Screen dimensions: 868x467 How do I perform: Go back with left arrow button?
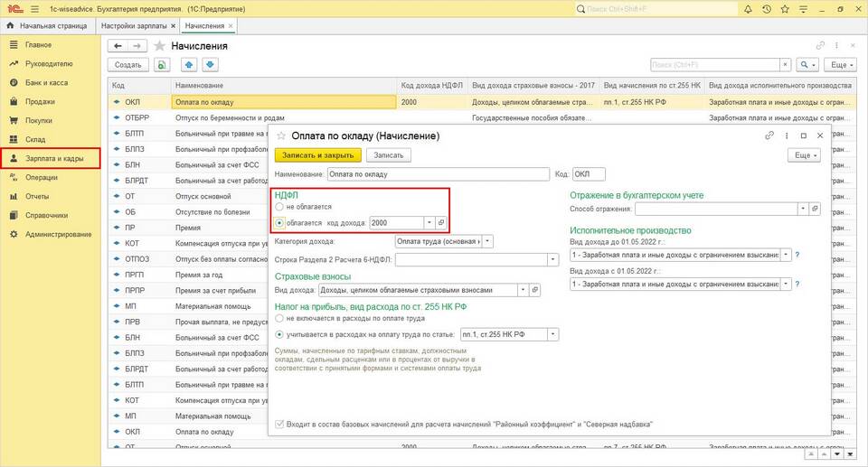click(118, 46)
